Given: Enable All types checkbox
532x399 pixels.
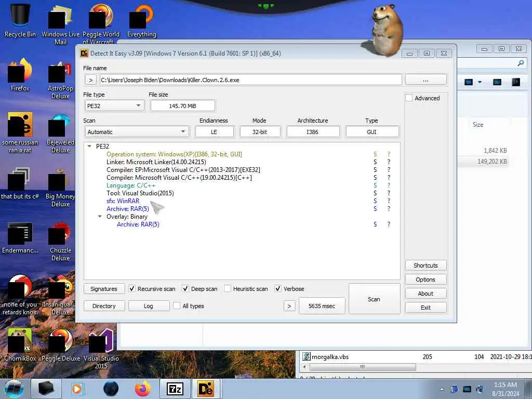Looking at the screenshot, I should [177, 305].
